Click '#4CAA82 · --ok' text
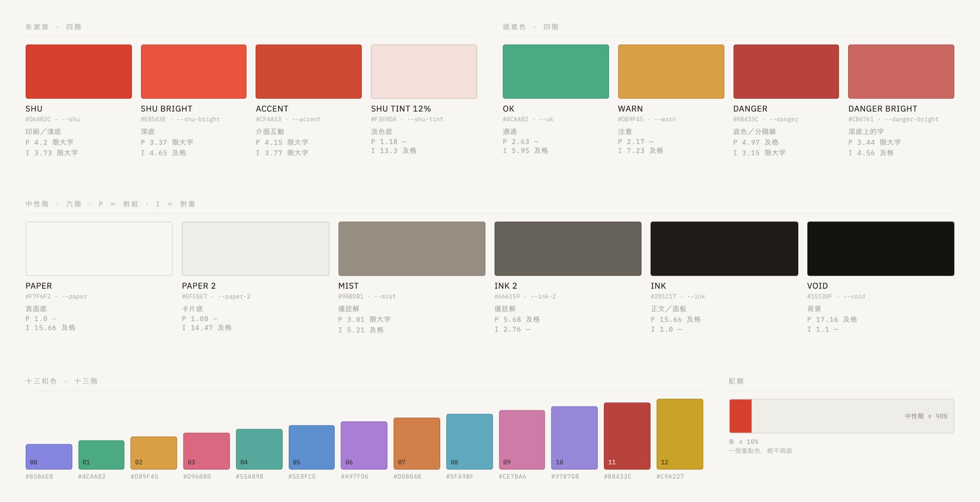Screen dimensions: 980x502 [528, 119]
